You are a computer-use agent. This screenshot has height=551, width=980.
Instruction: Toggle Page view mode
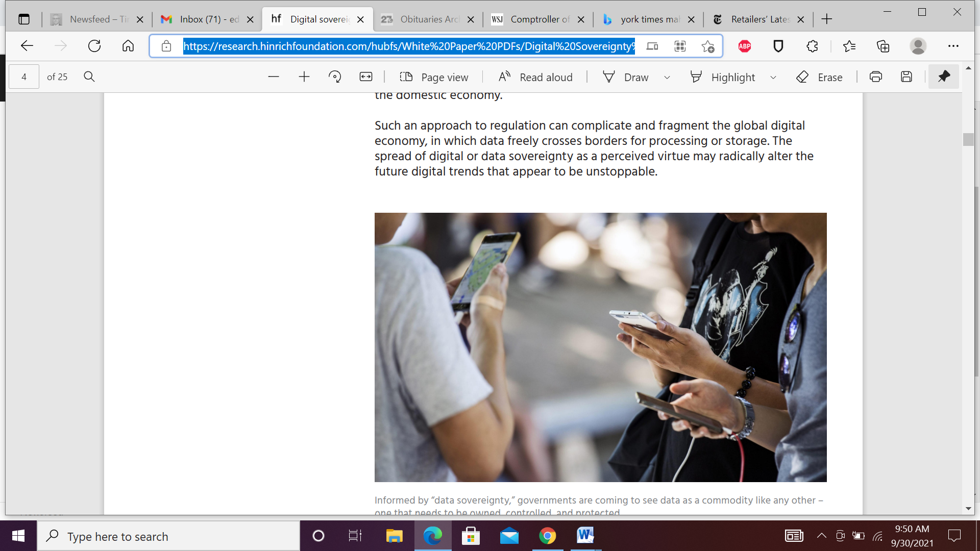coord(434,77)
